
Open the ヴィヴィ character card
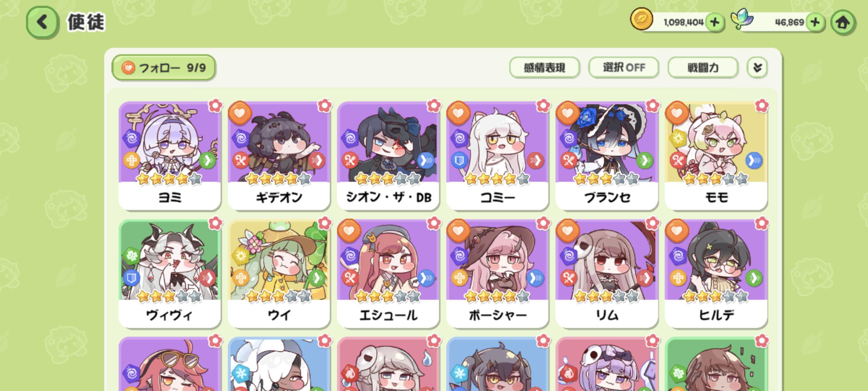coord(170,274)
